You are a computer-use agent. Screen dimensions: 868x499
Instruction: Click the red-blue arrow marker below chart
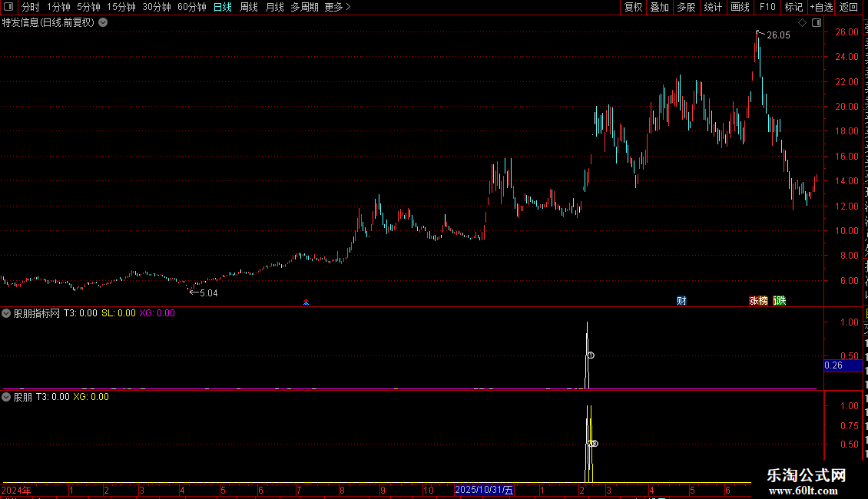point(306,302)
